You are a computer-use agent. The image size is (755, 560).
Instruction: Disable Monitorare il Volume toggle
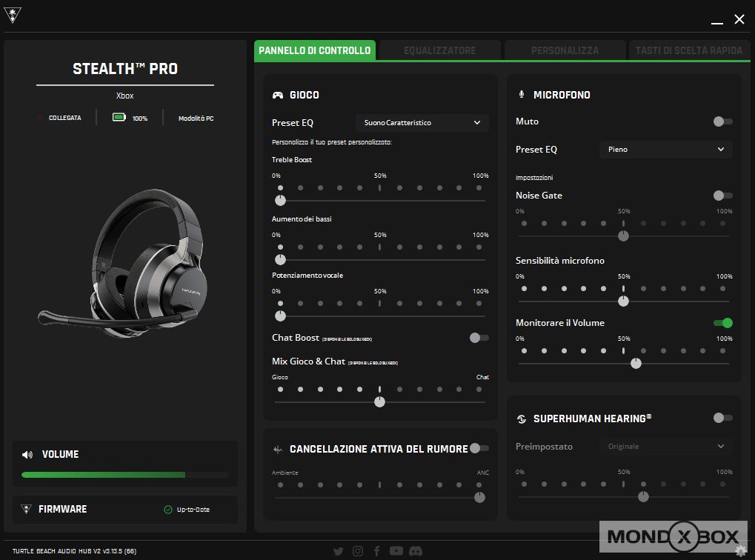pyautogui.click(x=722, y=323)
